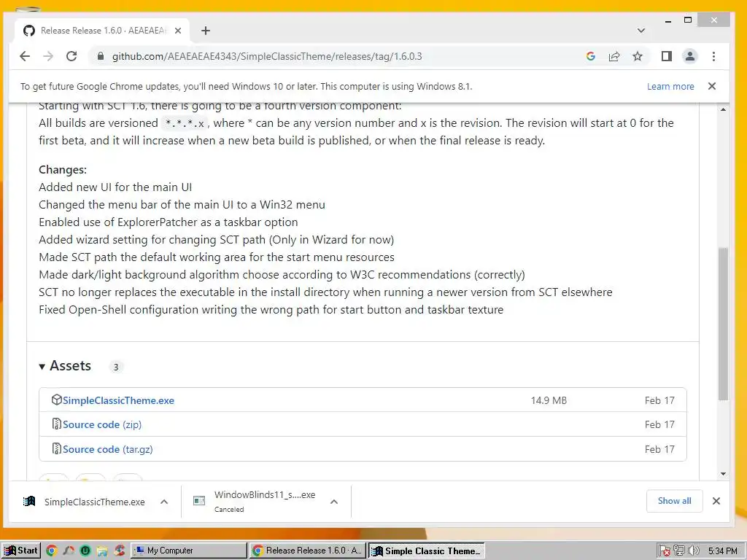This screenshot has width=747, height=560.
Task: Dismiss the Chrome update infobar
Action: 712,86
